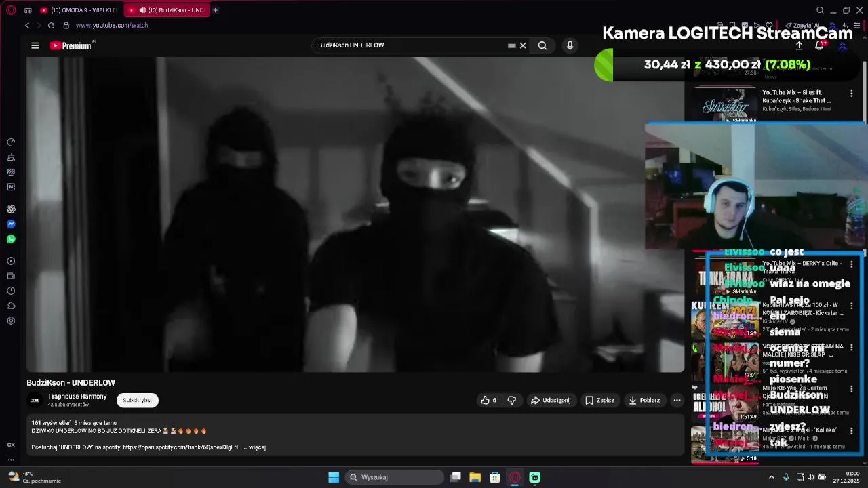This screenshot has height=488, width=868.
Task: Open options for the Kickster video
Action: pyautogui.click(x=852, y=306)
